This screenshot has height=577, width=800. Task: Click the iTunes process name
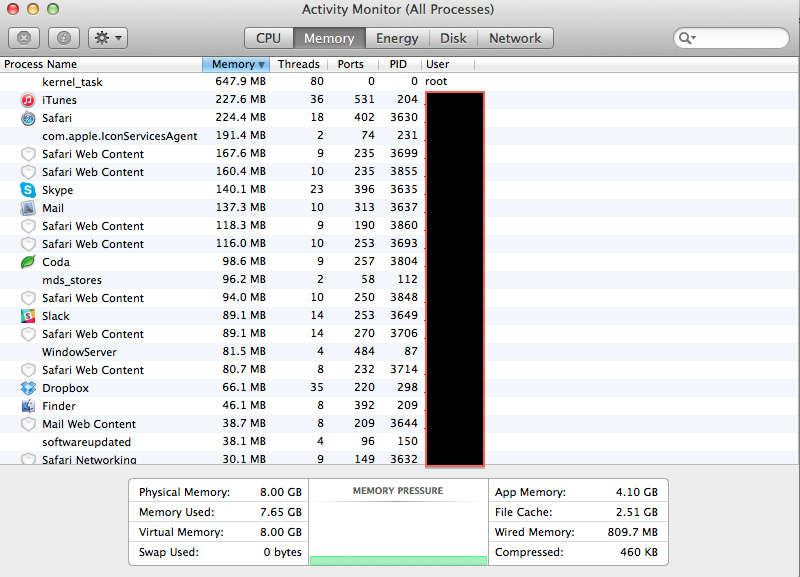tap(59, 100)
